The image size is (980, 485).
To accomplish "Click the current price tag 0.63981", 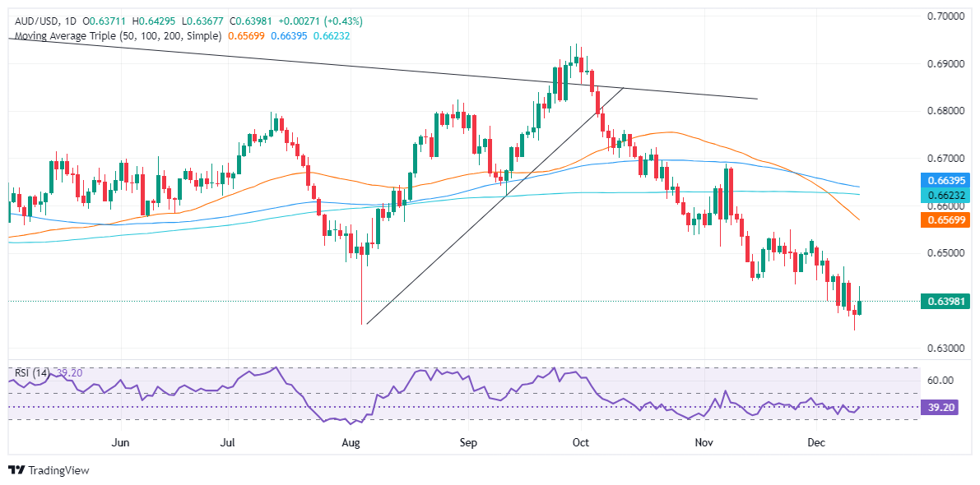I will 948,302.
